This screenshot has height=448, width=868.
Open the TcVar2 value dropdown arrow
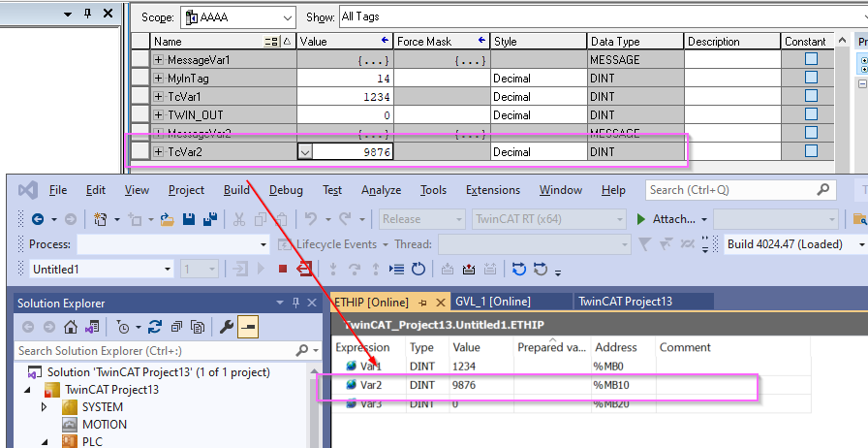click(304, 151)
